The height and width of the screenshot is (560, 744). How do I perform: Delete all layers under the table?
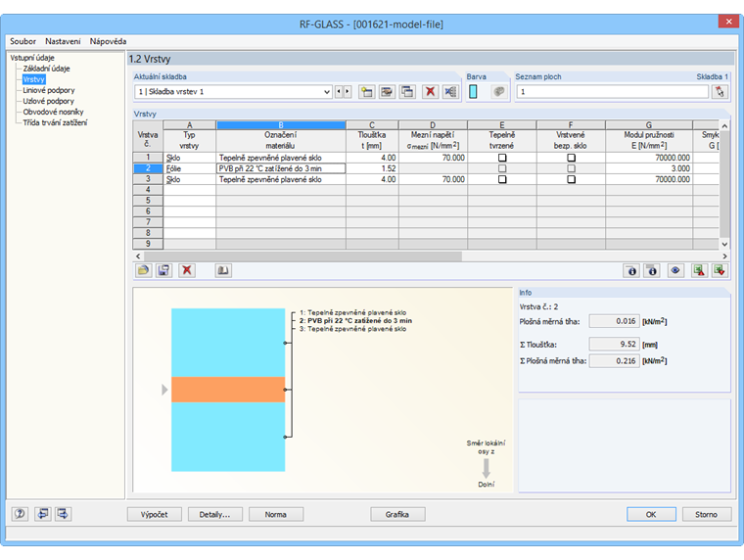(x=187, y=270)
